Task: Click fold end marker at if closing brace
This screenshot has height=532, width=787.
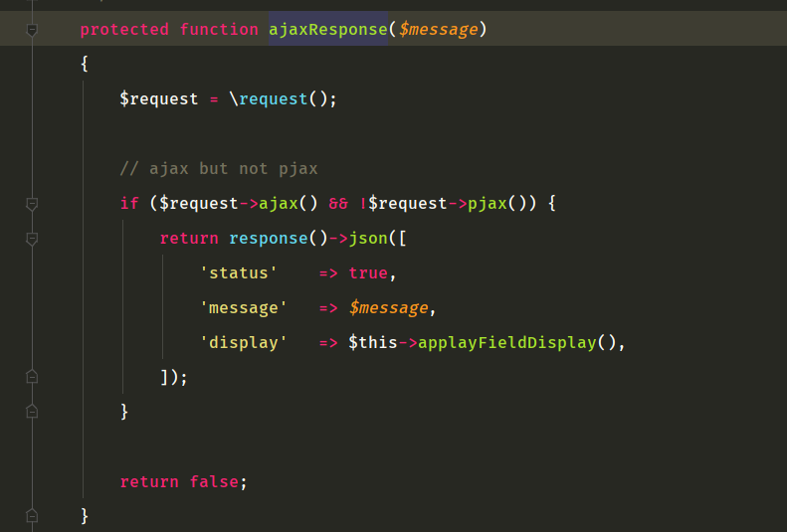Action: click(x=32, y=412)
